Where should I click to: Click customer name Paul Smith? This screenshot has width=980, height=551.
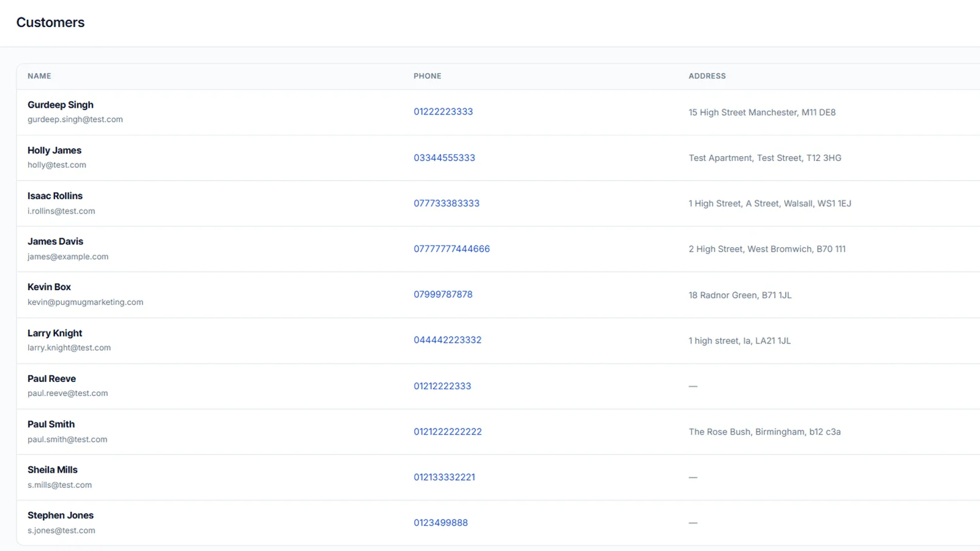[x=51, y=424]
